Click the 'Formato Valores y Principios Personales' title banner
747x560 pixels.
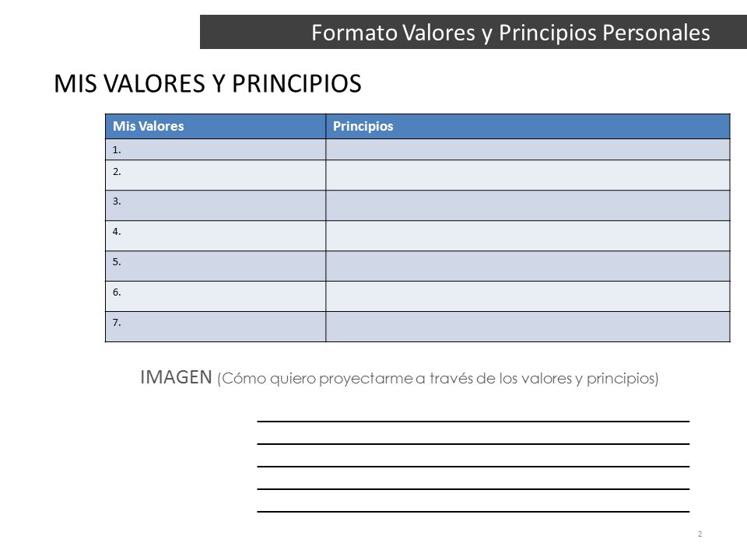pyautogui.click(x=473, y=32)
